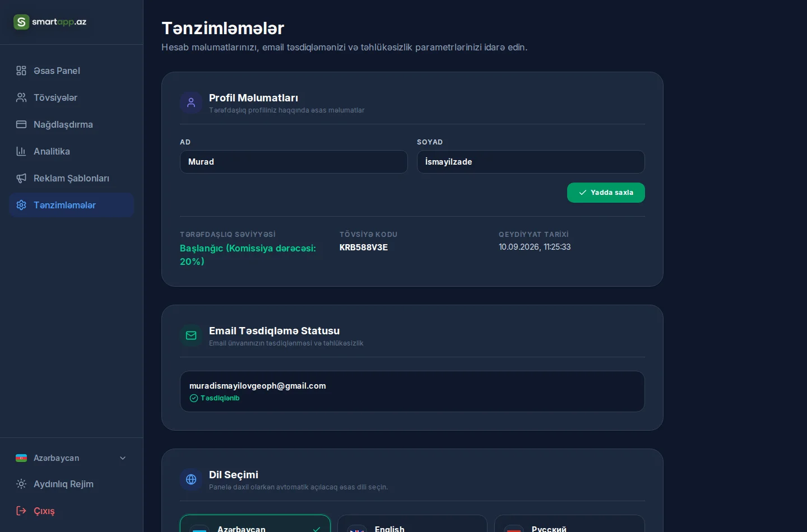
Task: Click the Soyad input with İsmayilzade
Action: [x=531, y=162]
